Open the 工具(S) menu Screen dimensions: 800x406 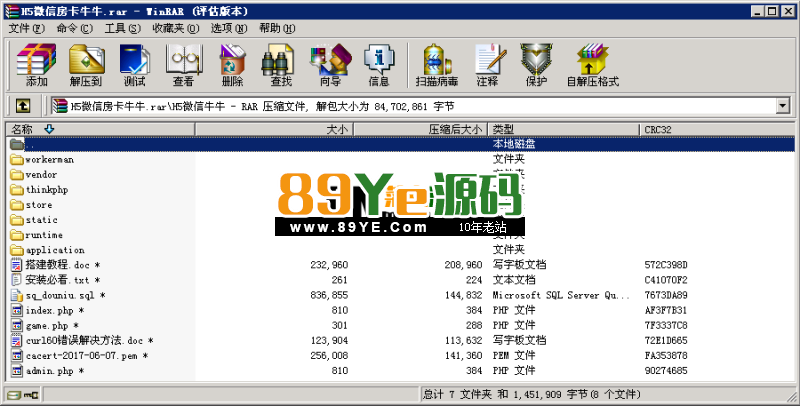point(122,29)
